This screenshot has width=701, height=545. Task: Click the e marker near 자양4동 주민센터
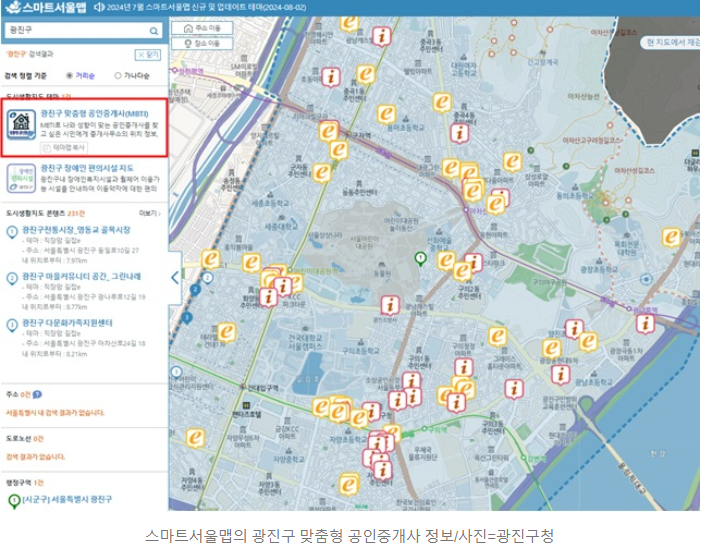click(195, 438)
